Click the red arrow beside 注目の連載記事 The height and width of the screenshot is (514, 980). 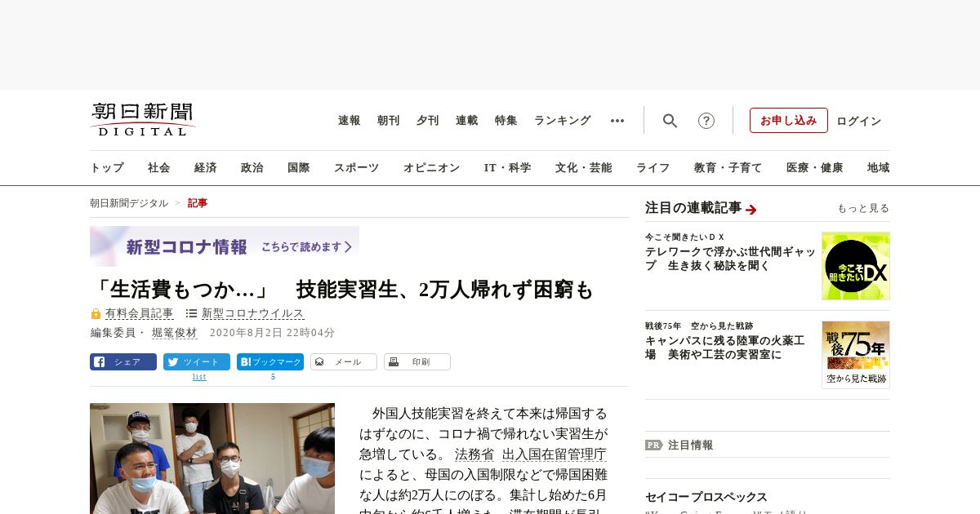click(751, 210)
